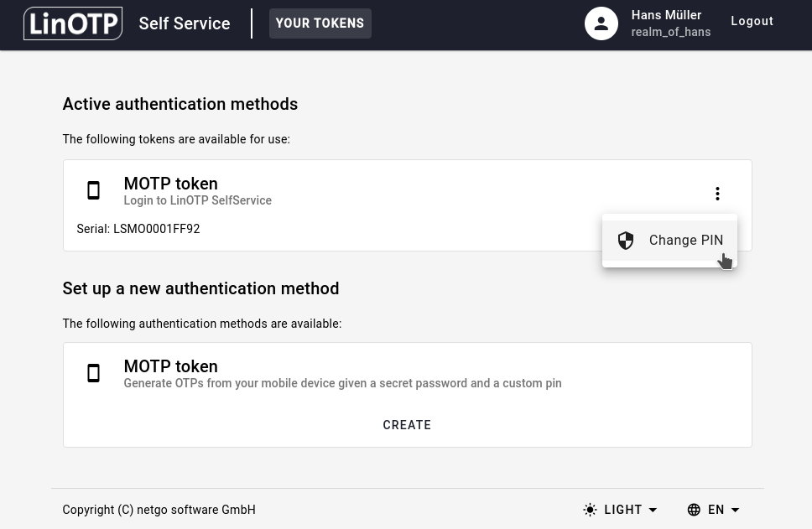Click the sun brightness theme icon
Image resolution: width=812 pixels, height=529 pixels.
(x=591, y=510)
